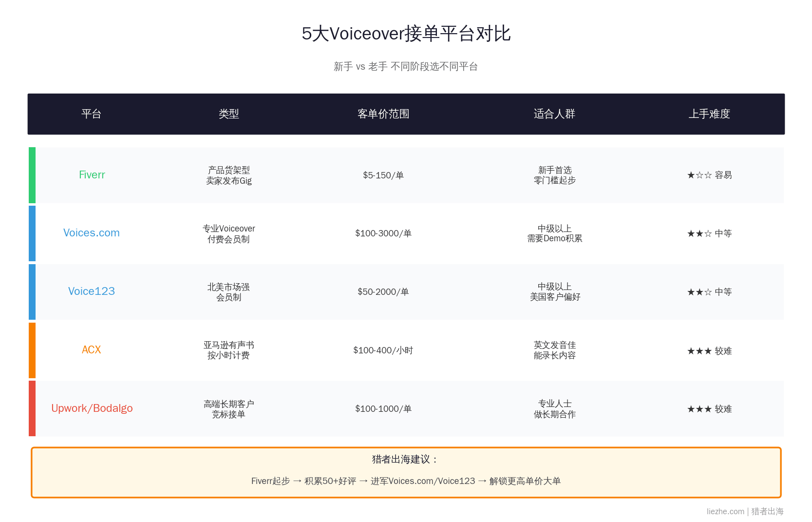Click the 适合人群 column header
This screenshot has width=812, height=522.
point(554,114)
